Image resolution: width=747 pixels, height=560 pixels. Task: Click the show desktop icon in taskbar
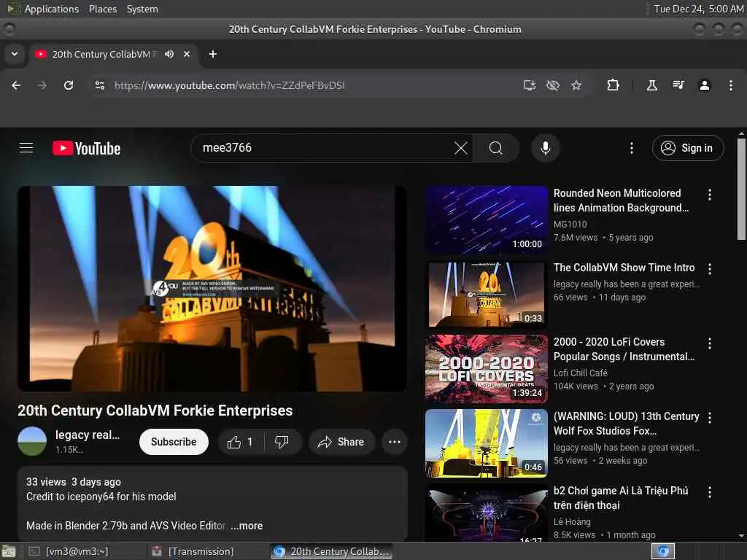coord(9,551)
